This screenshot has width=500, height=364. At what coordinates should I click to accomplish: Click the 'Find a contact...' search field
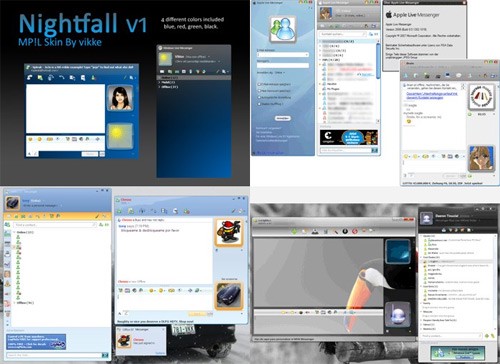(55, 225)
